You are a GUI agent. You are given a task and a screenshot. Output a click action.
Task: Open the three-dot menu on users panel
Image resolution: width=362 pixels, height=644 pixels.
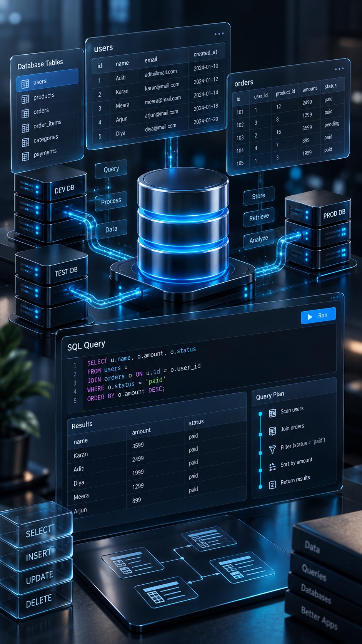click(219, 34)
